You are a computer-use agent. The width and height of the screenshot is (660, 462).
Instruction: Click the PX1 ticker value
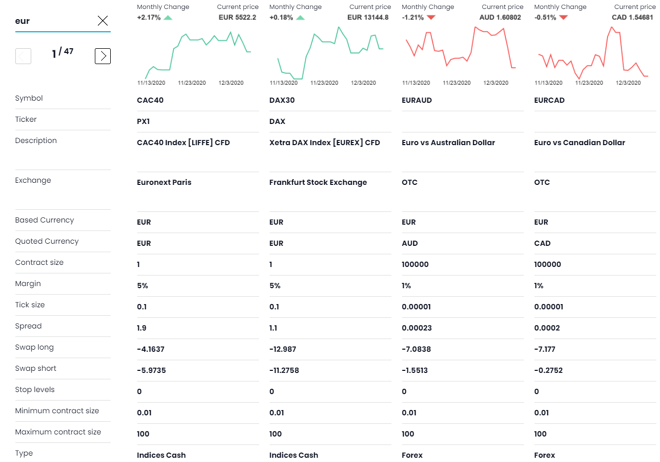click(x=143, y=121)
